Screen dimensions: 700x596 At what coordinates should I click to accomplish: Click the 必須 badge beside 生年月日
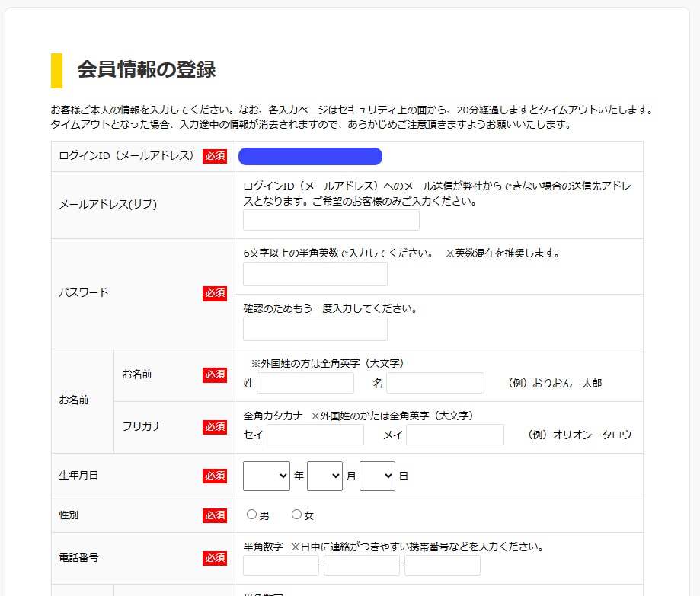(x=215, y=476)
